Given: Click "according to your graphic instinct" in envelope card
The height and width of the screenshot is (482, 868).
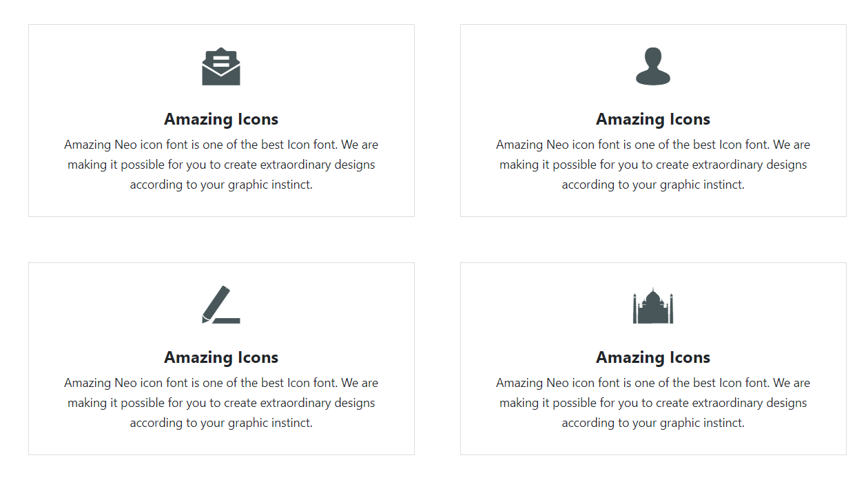Looking at the screenshot, I should (221, 185).
